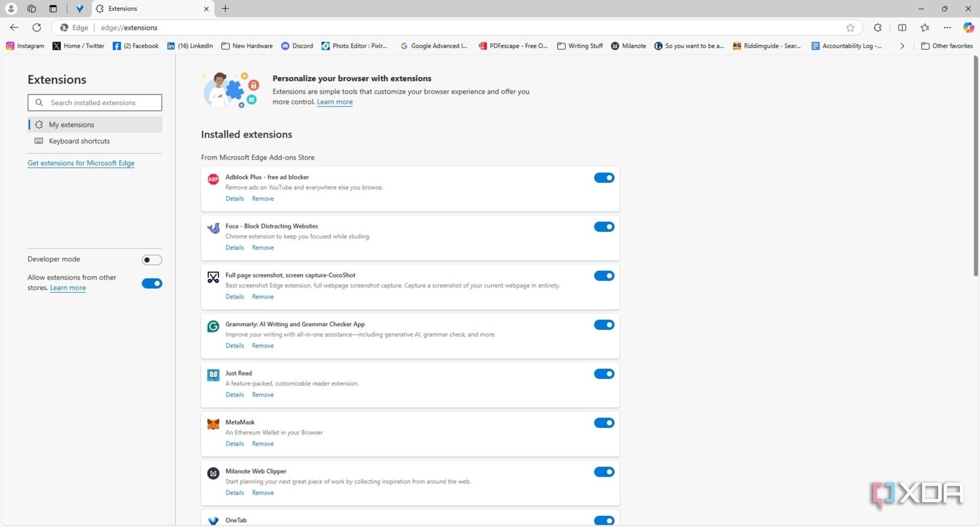Open Keyboard shortcuts section
The width and height of the screenshot is (980, 527).
(x=79, y=141)
